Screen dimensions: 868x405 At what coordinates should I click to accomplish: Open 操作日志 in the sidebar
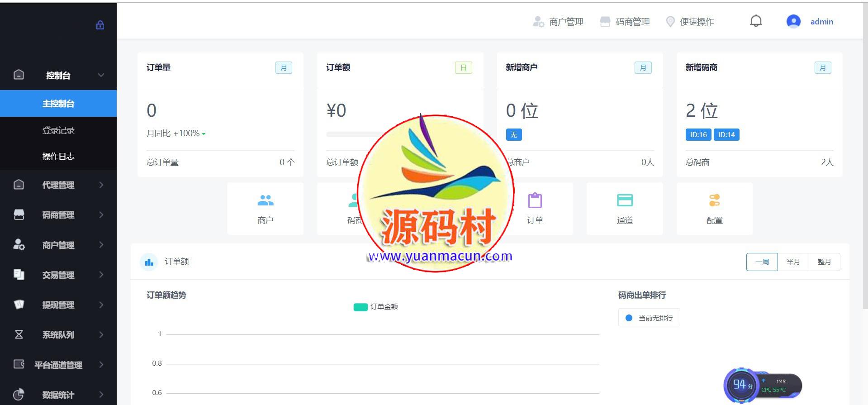click(x=58, y=157)
